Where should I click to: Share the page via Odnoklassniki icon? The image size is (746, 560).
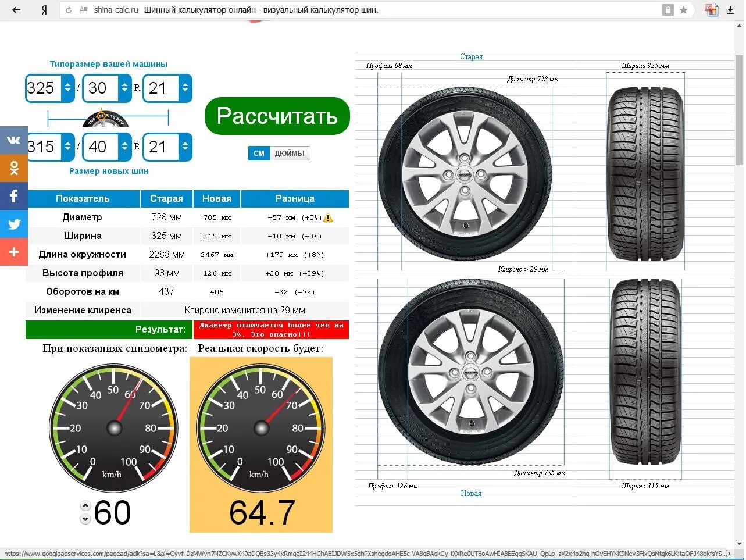pos(14,168)
